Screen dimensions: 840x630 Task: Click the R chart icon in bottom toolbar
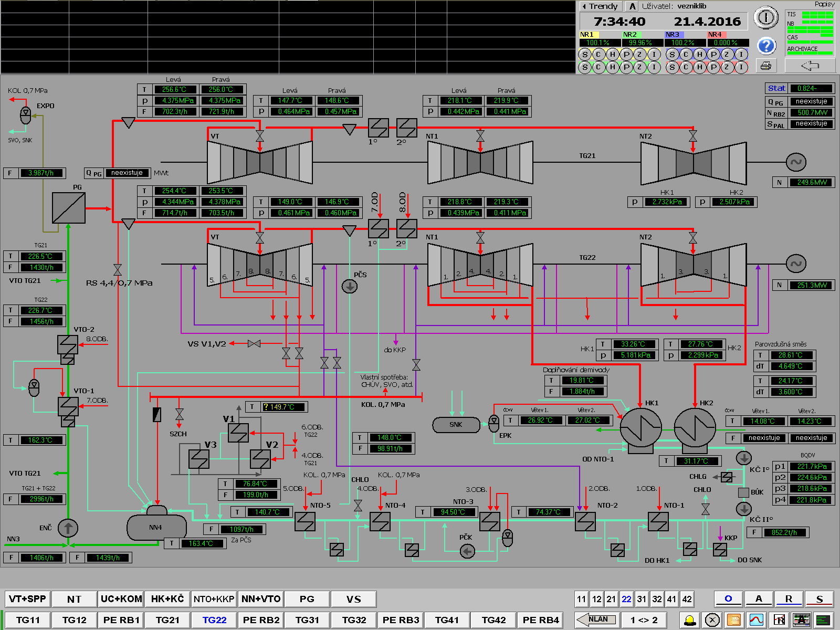779,620
